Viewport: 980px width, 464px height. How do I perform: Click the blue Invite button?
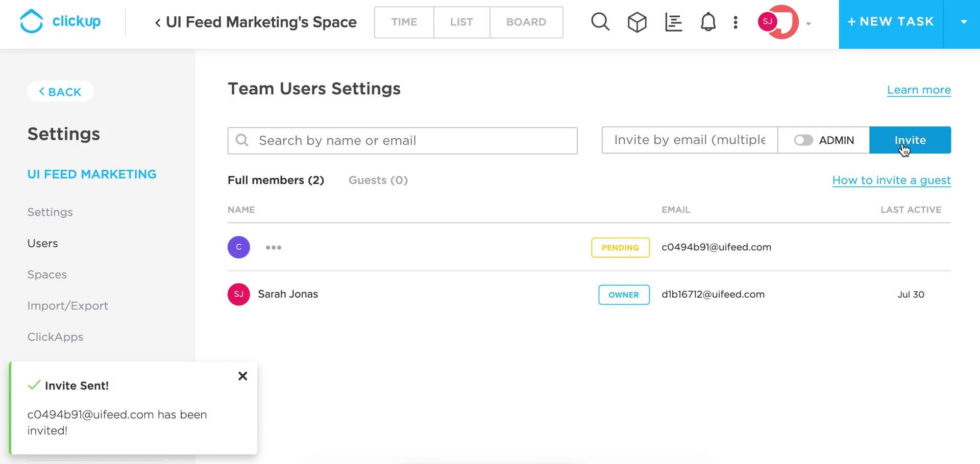click(x=910, y=140)
